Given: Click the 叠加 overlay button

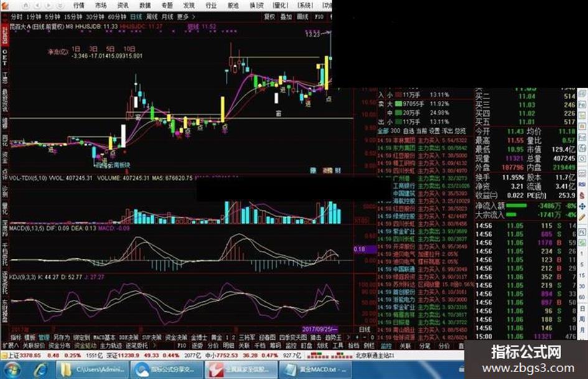Looking at the screenshot, I should point(286,17).
